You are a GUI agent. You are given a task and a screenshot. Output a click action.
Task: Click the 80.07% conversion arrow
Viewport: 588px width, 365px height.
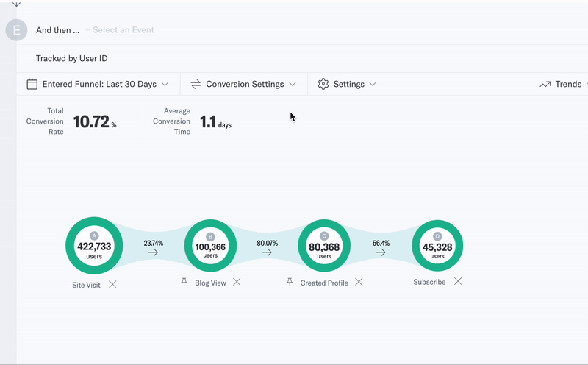267,252
